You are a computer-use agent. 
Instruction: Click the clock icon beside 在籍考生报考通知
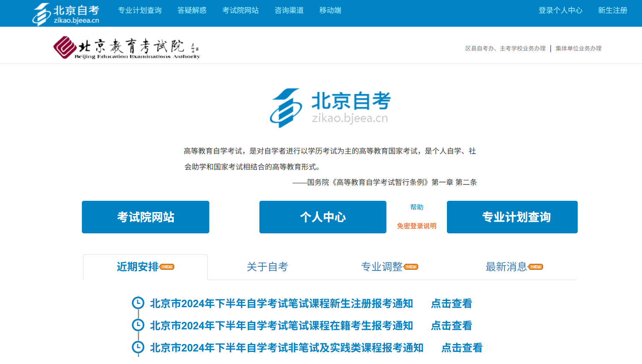[x=138, y=325]
